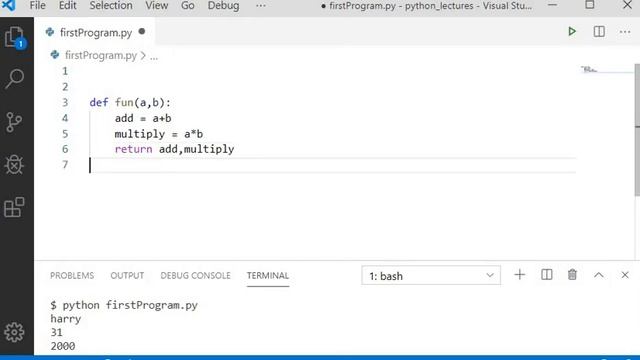The image size is (640, 360).
Task: Open the bash terminal selector dropdown
Action: pos(431,276)
